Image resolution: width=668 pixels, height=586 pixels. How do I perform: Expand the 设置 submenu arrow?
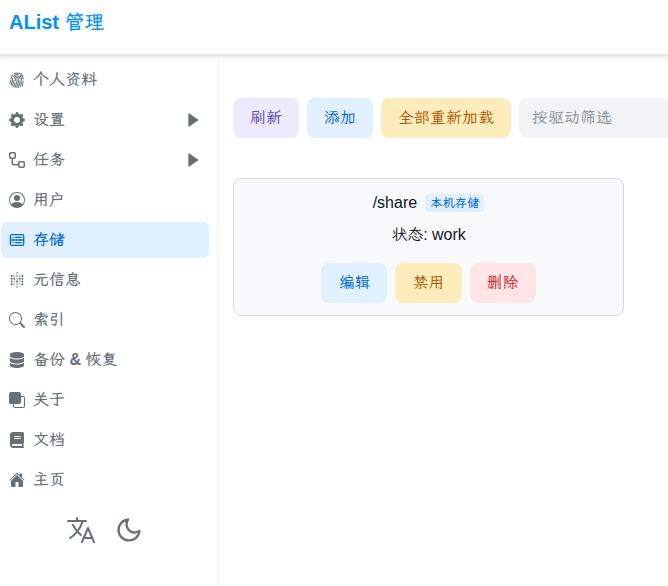click(193, 120)
